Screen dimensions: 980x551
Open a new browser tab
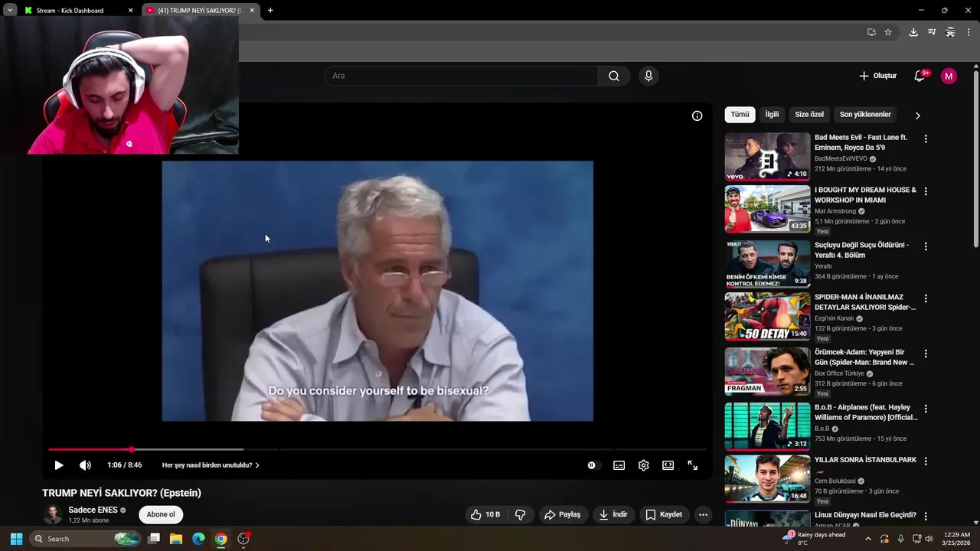270,11
